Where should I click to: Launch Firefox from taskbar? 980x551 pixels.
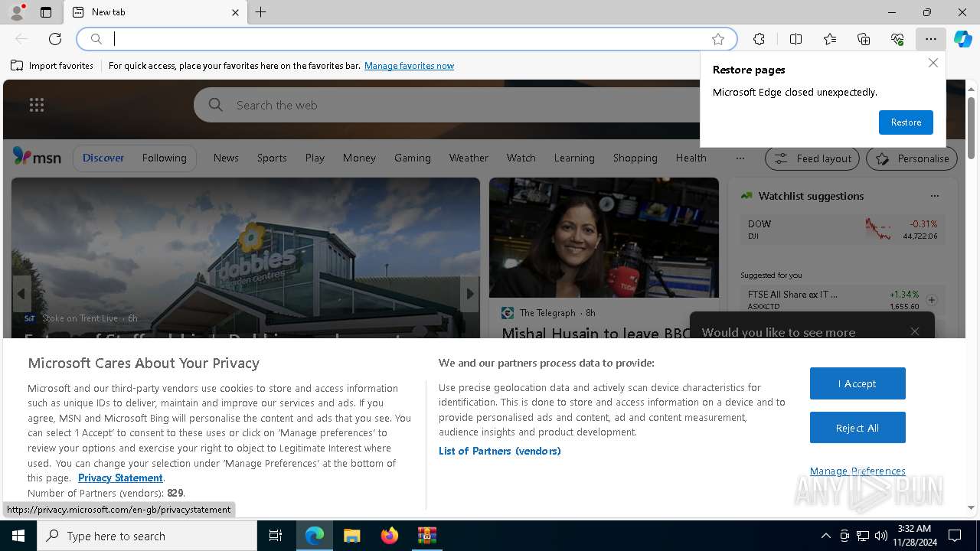point(389,536)
